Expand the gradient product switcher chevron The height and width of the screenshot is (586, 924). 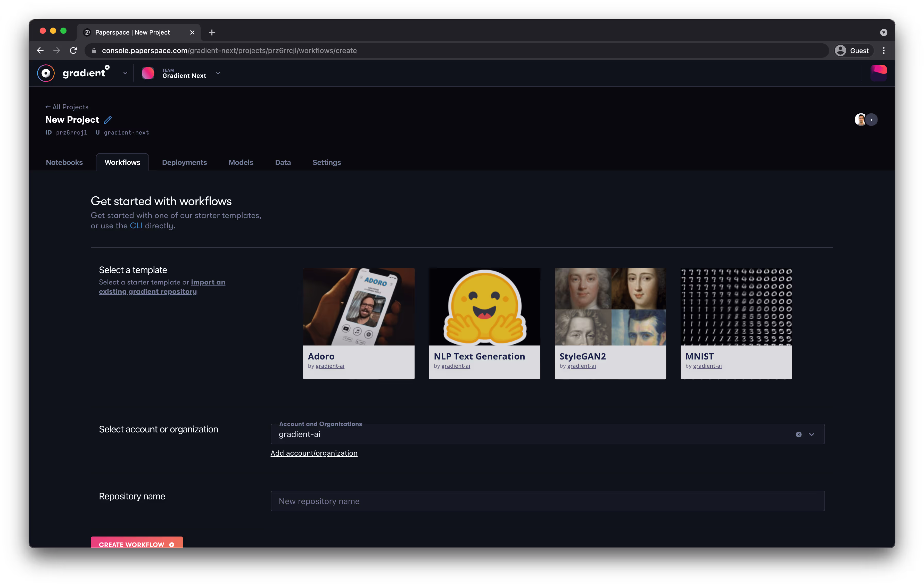click(x=125, y=73)
